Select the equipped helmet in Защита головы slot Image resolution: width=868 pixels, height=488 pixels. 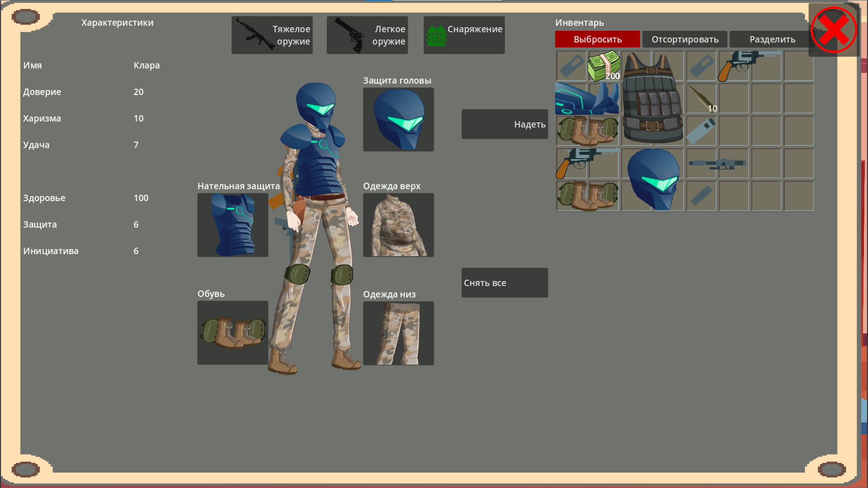[x=398, y=119]
